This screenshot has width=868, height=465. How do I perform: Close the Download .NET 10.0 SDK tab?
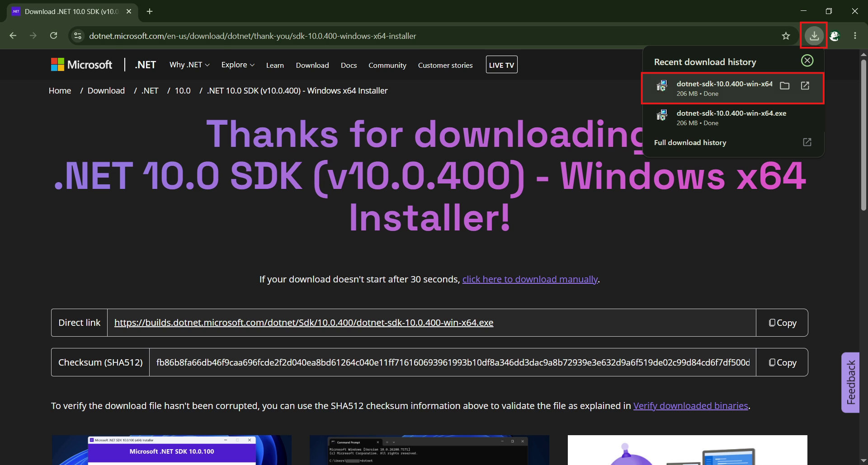tap(129, 11)
